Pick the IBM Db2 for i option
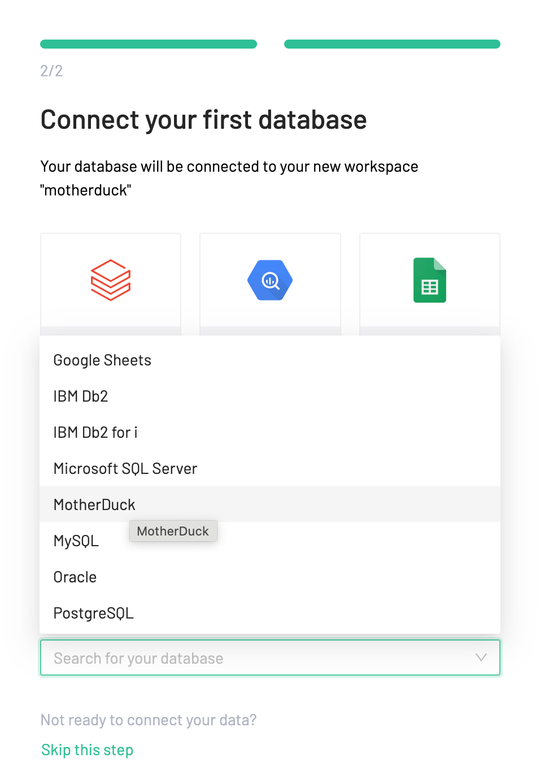The width and height of the screenshot is (540, 775). coord(270,432)
